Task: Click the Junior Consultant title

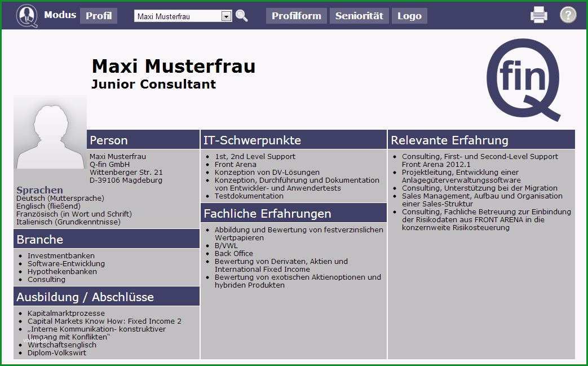Action: 153,84
